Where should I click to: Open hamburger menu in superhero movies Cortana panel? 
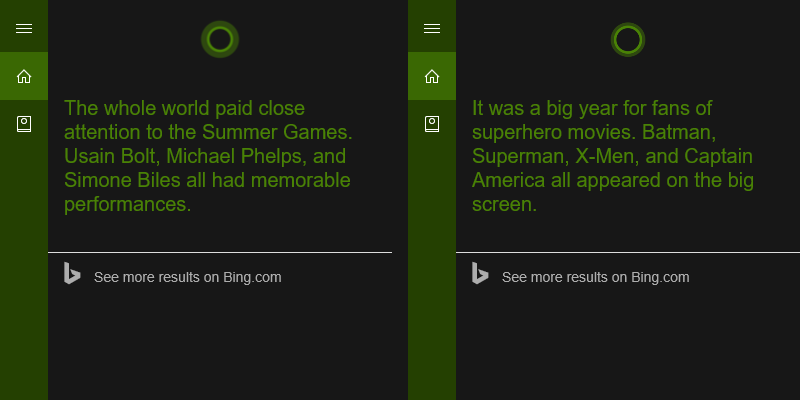click(x=432, y=29)
